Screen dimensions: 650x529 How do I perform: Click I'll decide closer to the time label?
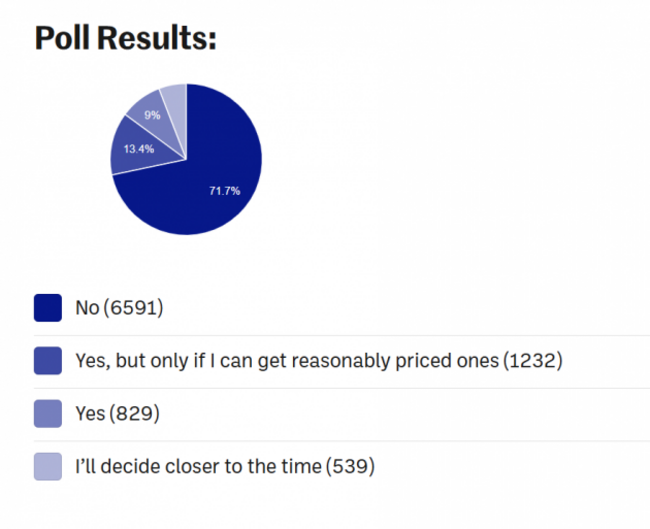click(x=198, y=466)
